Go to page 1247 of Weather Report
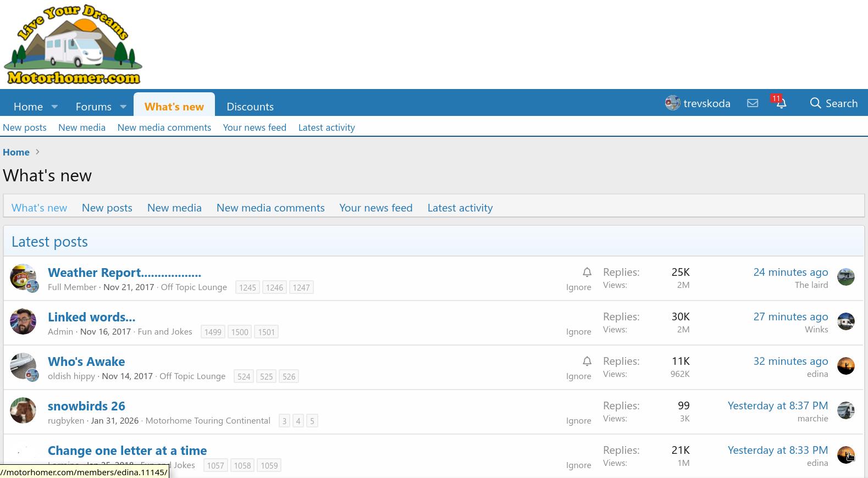The height and width of the screenshot is (478, 868). point(301,287)
